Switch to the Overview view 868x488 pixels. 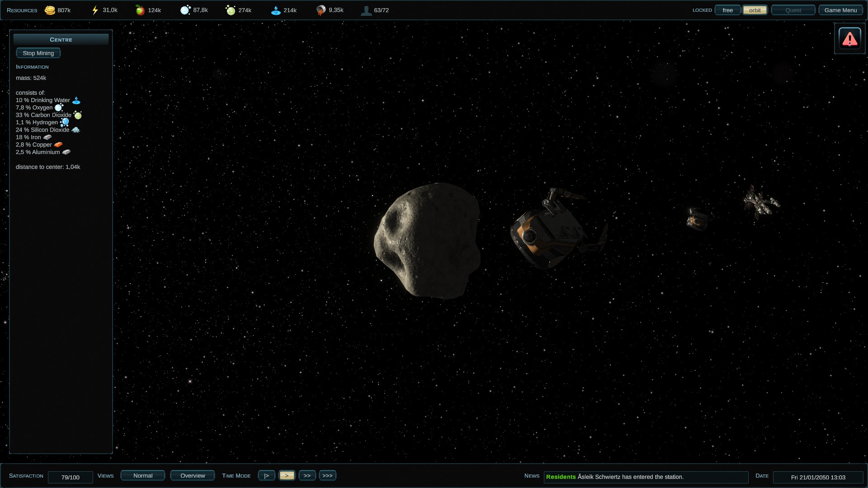coord(193,475)
